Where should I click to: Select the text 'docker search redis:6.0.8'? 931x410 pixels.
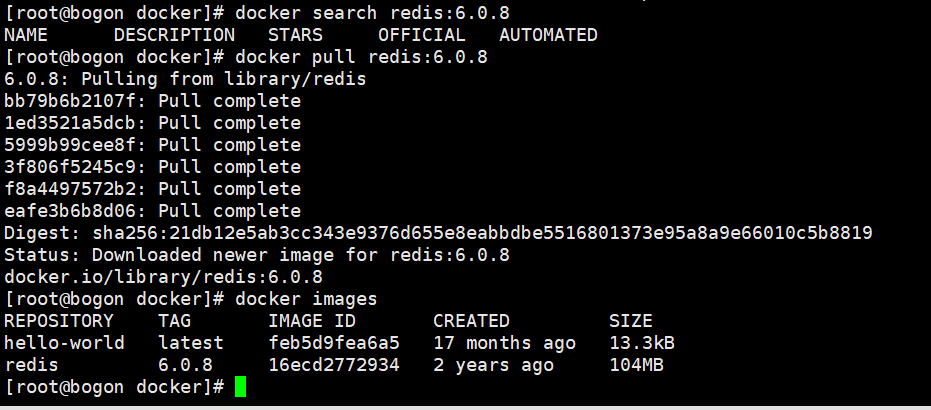[372, 13]
